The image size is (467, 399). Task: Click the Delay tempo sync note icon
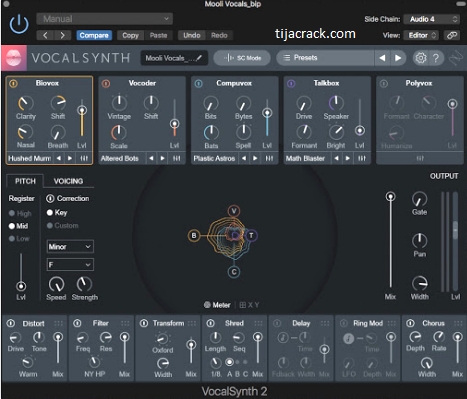click(283, 338)
